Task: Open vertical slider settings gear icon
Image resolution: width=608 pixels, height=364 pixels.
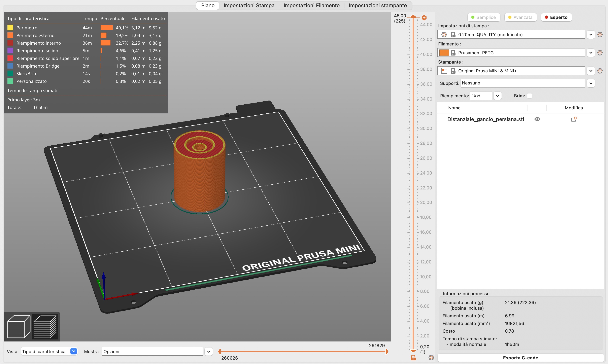Action: (431, 358)
